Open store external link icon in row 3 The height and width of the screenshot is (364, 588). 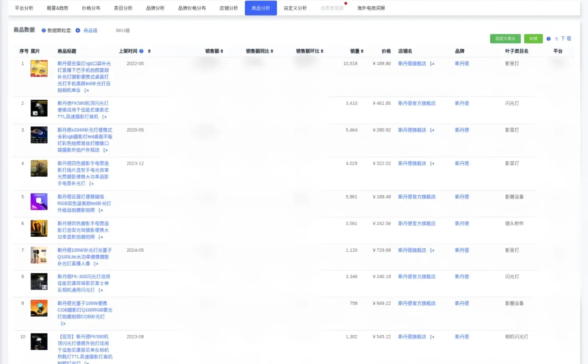(432, 130)
